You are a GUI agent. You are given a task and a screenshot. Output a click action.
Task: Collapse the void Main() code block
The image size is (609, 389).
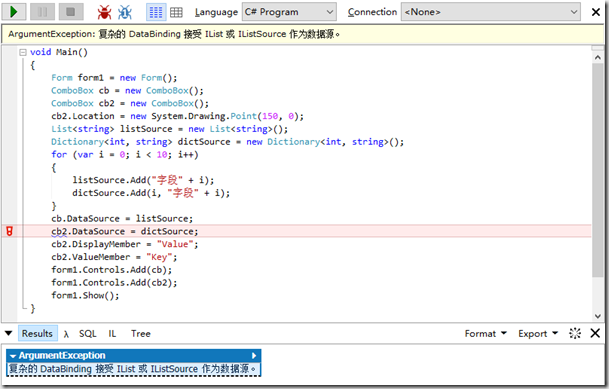[x=23, y=52]
